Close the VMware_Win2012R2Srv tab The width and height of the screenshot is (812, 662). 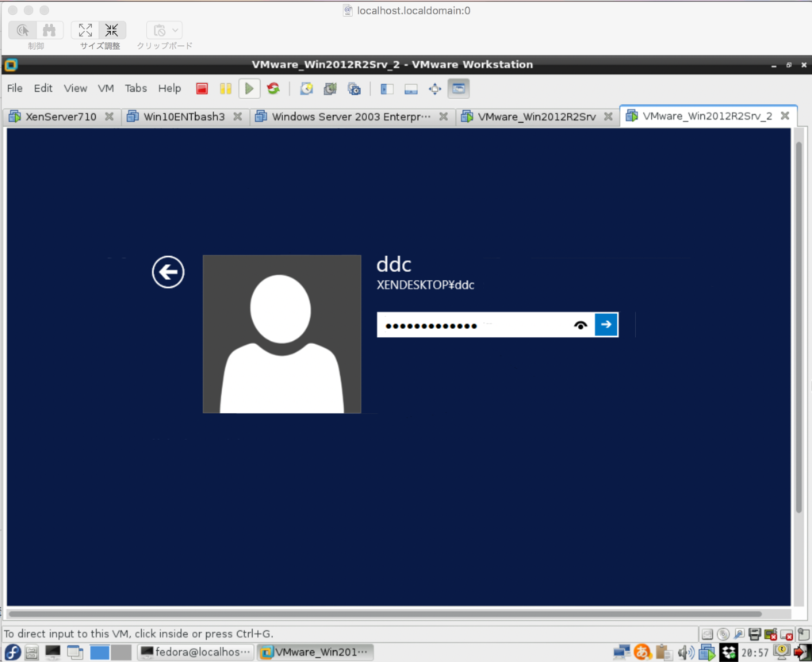click(608, 116)
